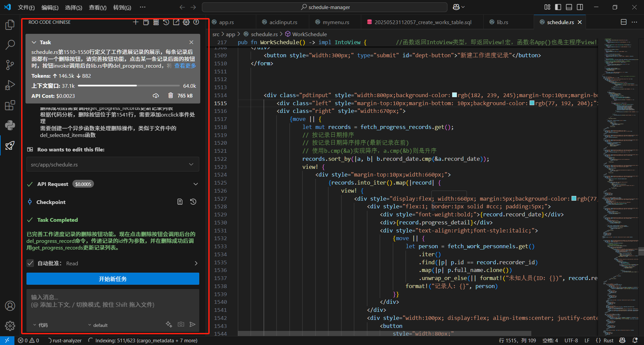The height and width of the screenshot is (345, 644).
Task: Click the cloud export task icon
Action: 156,96
